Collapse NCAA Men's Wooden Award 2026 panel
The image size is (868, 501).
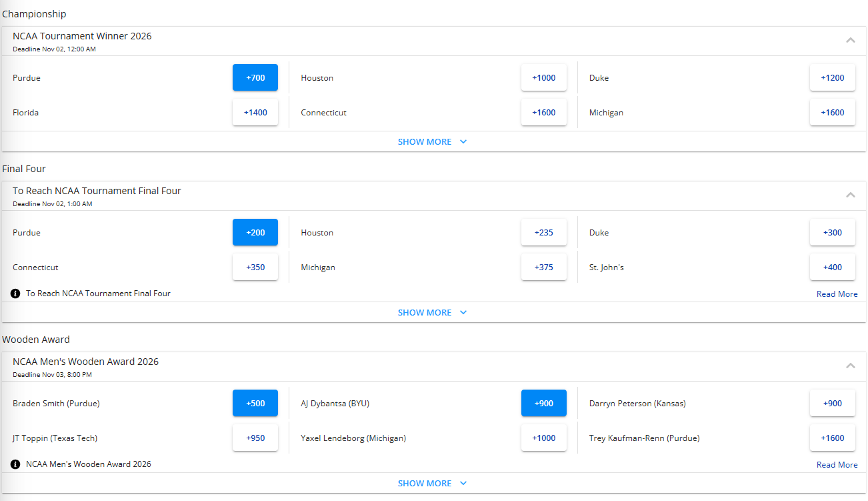(x=850, y=366)
